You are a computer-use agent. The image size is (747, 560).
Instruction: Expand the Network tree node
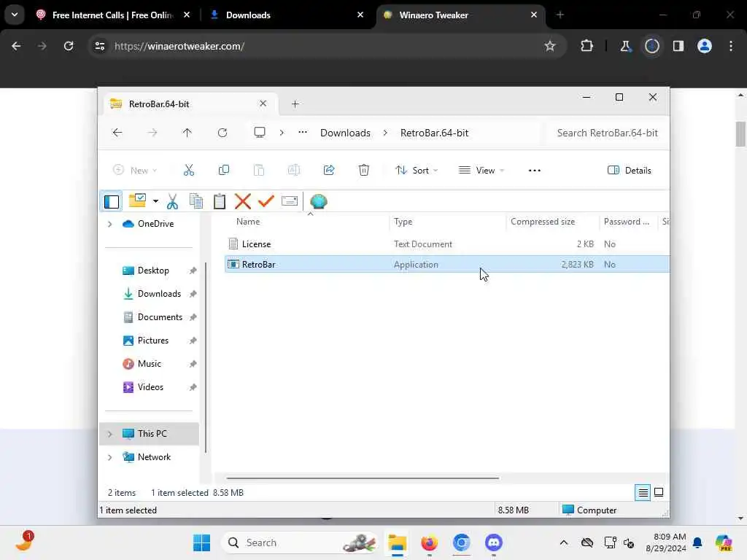click(x=109, y=457)
